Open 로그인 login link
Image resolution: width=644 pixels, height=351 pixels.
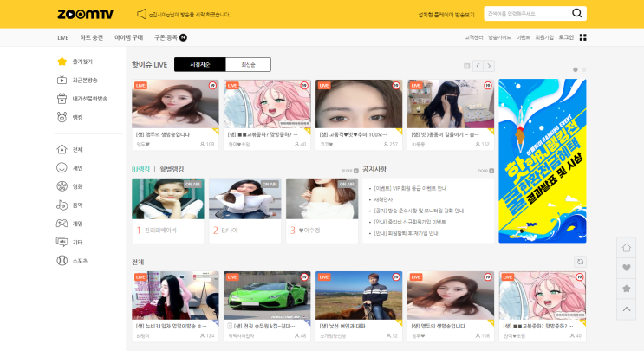(566, 37)
